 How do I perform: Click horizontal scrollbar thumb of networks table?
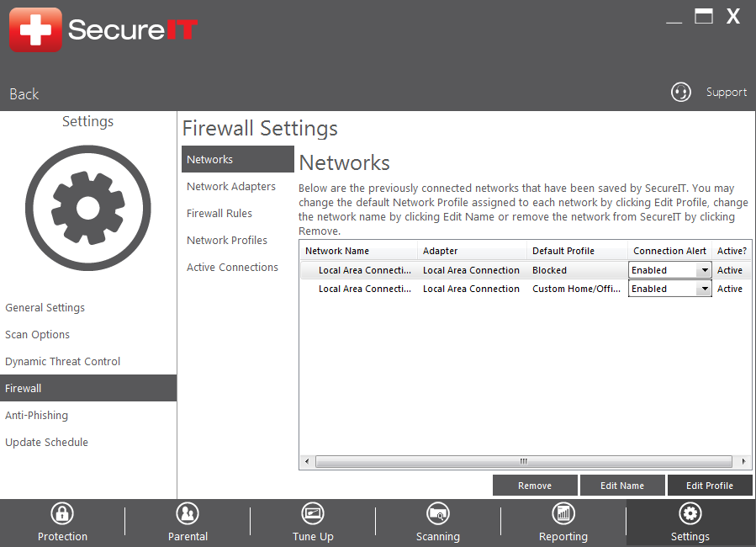(x=524, y=462)
